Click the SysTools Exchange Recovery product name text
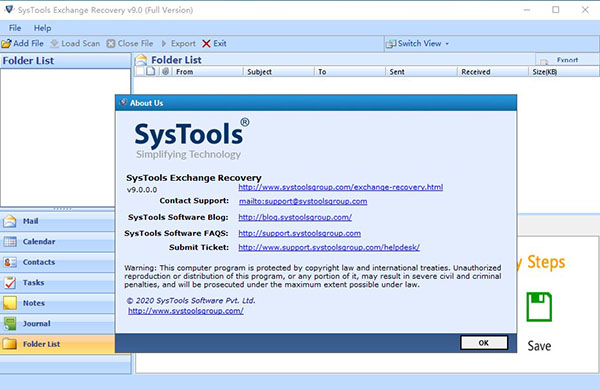 coord(194,178)
